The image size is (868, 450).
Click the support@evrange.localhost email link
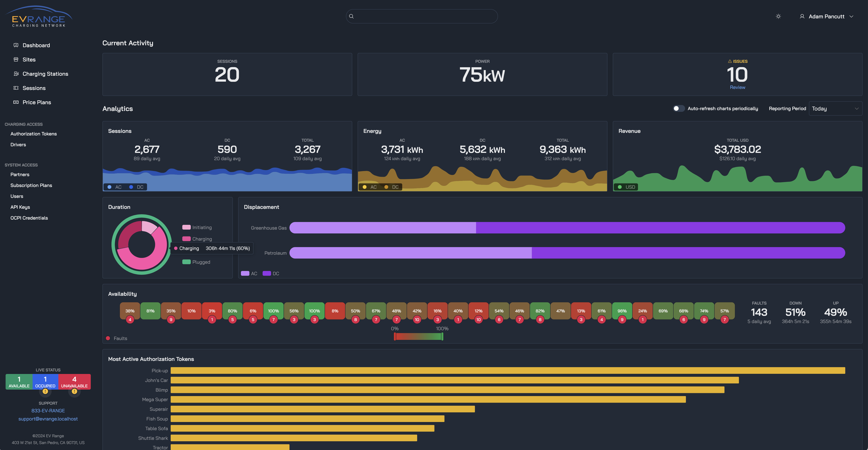coord(48,419)
